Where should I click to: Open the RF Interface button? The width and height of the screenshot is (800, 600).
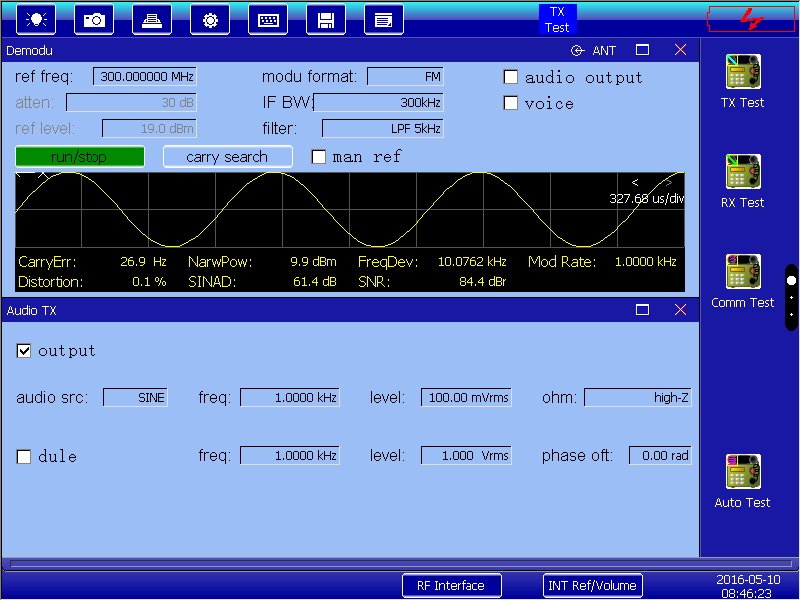click(452, 585)
